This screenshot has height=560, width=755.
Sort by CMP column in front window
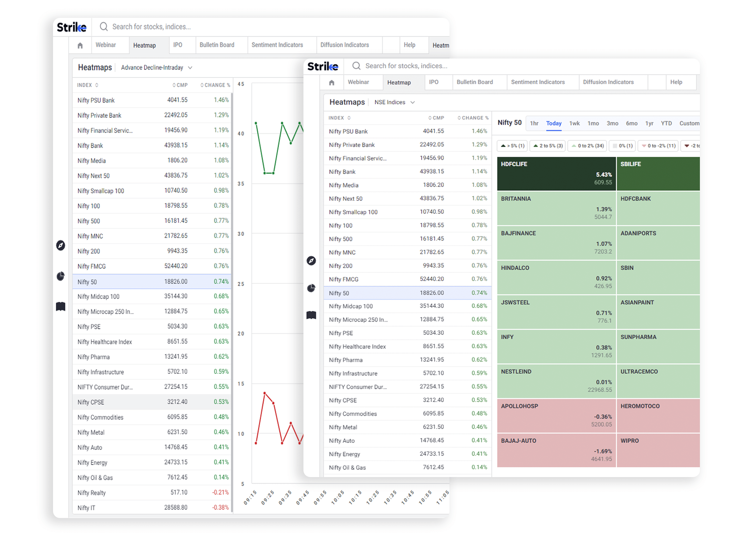[436, 118]
